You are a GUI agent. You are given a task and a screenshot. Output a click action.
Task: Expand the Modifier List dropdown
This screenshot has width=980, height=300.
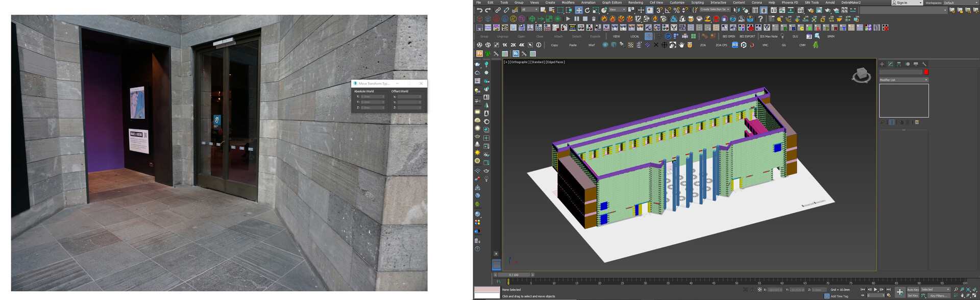[x=903, y=80]
